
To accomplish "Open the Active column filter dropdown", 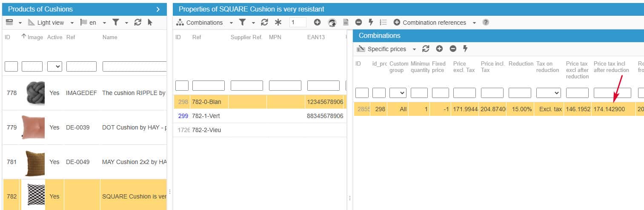I will 54,66.
